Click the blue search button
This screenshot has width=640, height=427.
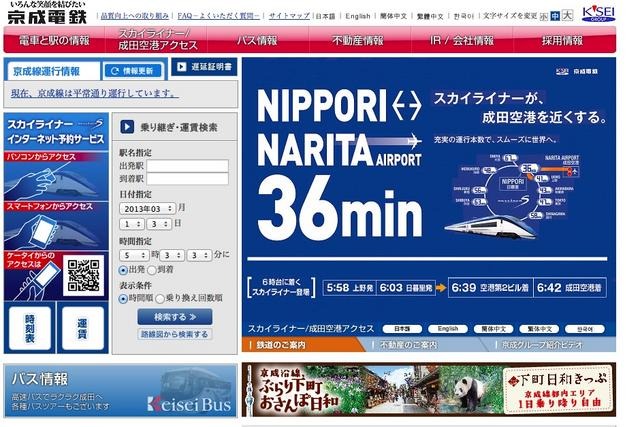click(x=175, y=317)
